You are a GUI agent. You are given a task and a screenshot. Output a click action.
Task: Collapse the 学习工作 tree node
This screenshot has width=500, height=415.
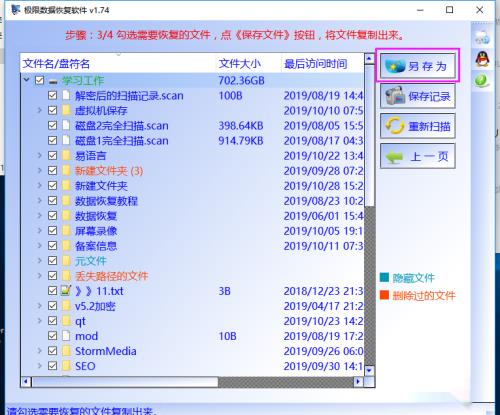tap(26, 80)
